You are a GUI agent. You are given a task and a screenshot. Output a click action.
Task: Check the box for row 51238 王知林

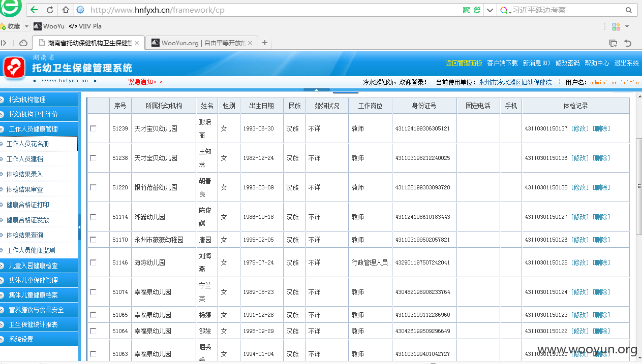tap(93, 158)
